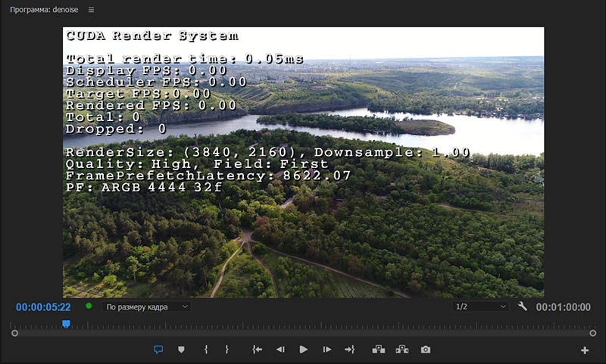This screenshot has width=606, height=364.
Task: Mark Out with the right brace icon
Action: (x=226, y=350)
